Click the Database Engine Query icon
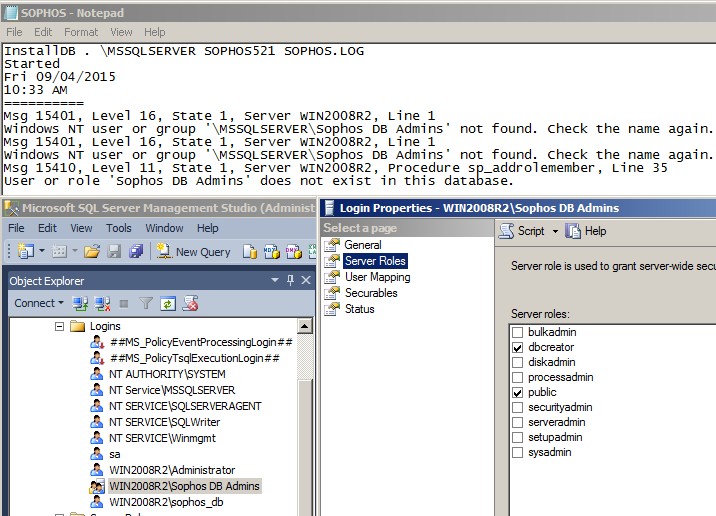Screen dimensions: 716x516 249,252
